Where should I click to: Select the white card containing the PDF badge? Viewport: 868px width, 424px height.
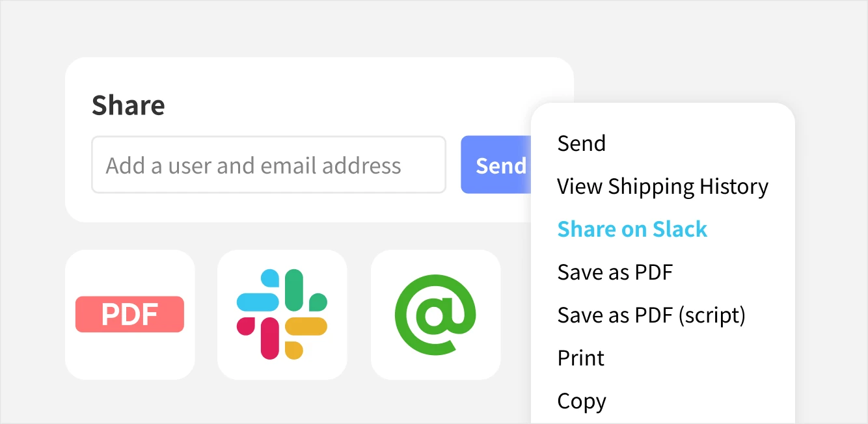(129, 315)
